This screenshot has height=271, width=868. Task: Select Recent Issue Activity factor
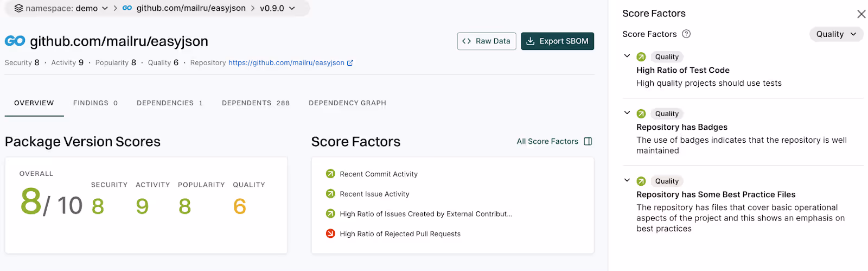(x=374, y=194)
